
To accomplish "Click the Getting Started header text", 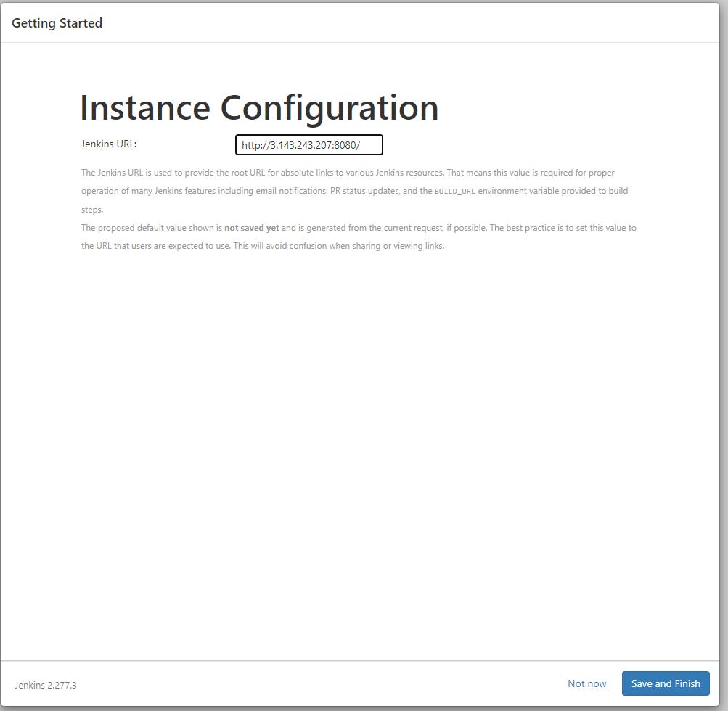I will [x=57, y=23].
